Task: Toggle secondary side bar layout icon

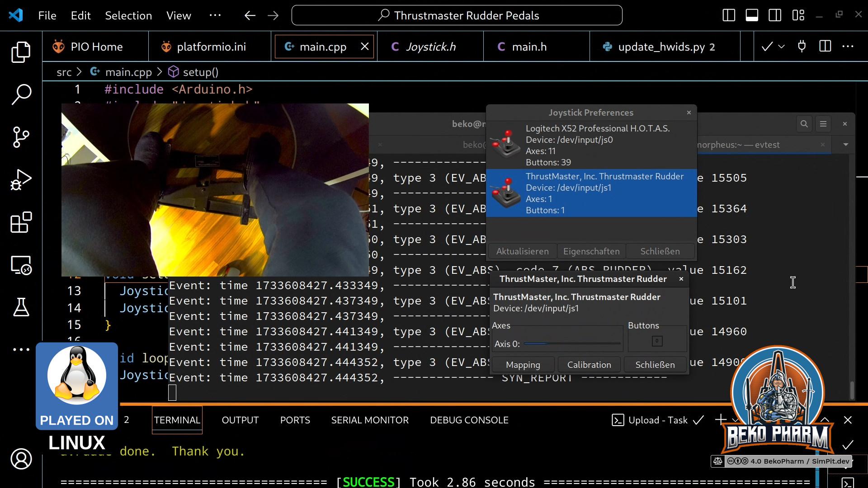Action: tap(775, 15)
